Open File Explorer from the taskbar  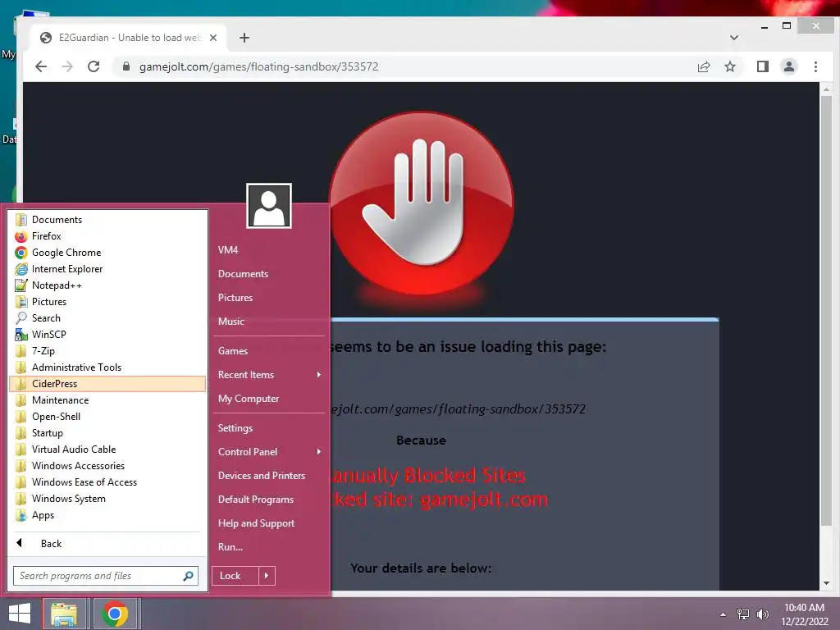click(64, 614)
